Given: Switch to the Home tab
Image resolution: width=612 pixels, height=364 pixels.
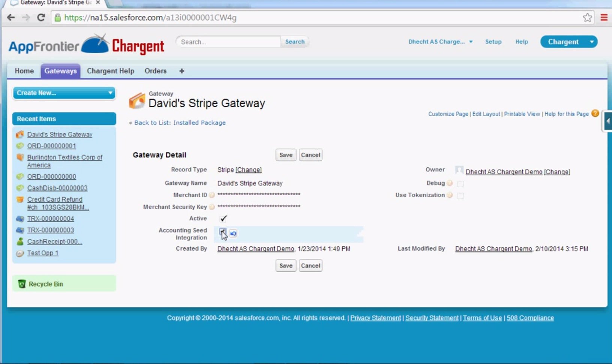Looking at the screenshot, I should tap(24, 71).
